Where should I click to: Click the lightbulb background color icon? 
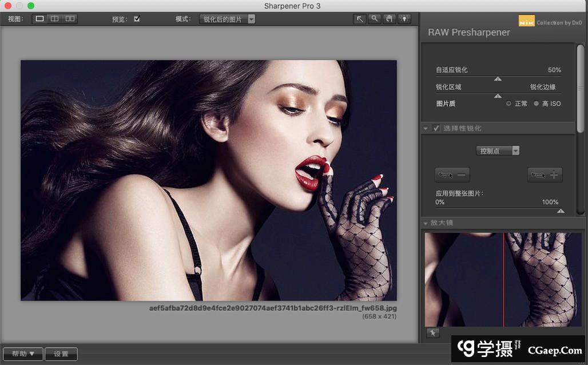(x=404, y=19)
